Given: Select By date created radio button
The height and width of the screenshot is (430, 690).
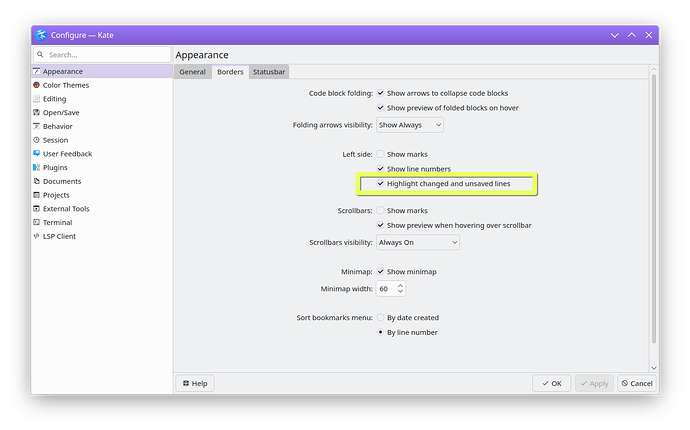Looking at the screenshot, I should coord(381,317).
